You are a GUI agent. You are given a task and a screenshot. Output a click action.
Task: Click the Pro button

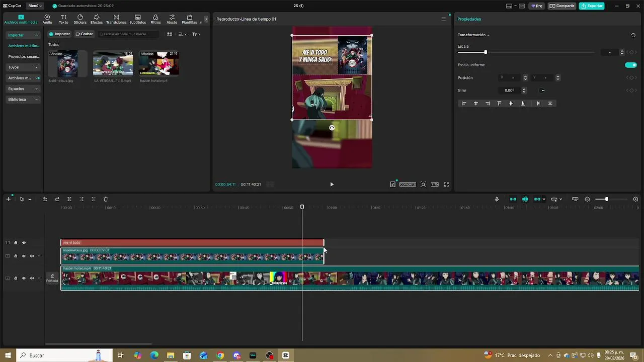point(537,6)
